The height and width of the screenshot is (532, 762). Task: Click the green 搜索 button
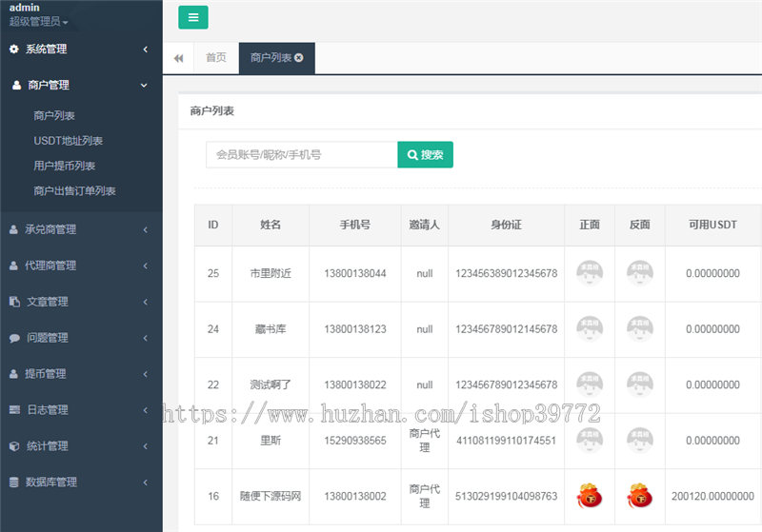425,154
